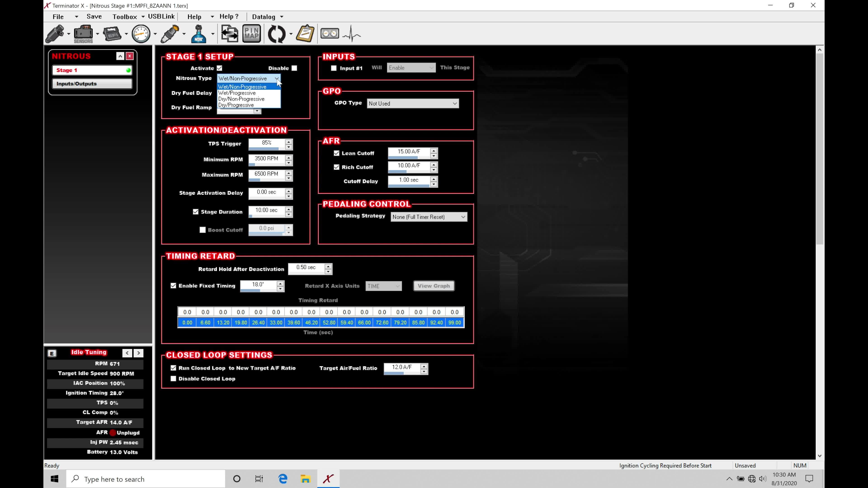Viewport: 868px width, 488px height.
Task: Open File Explorer from the taskbar
Action: coord(305,479)
